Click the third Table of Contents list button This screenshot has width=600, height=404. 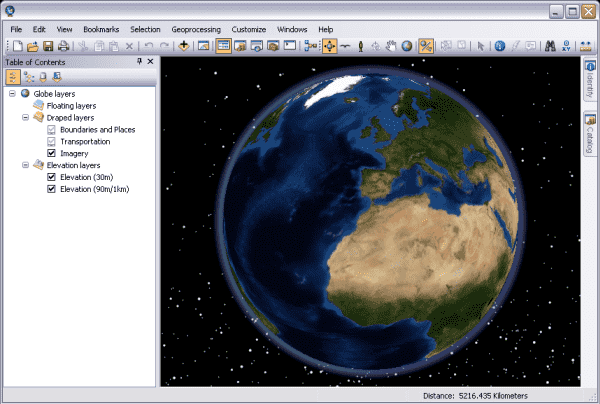43,77
